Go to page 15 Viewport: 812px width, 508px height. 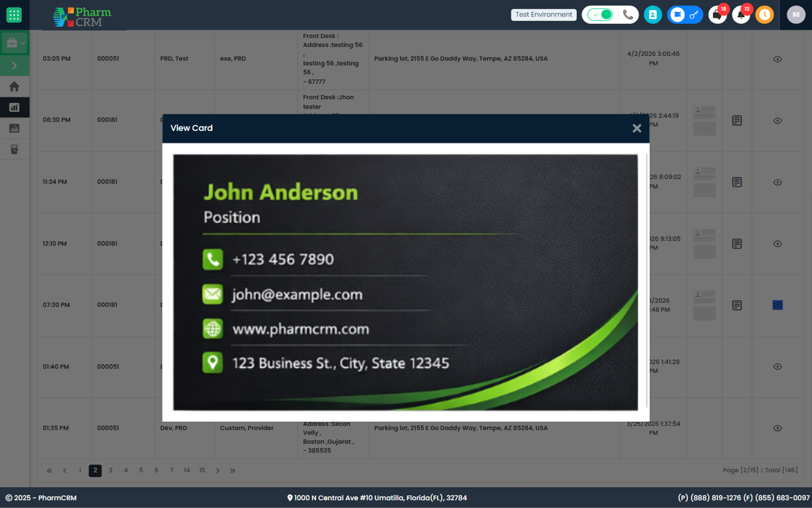[202, 470]
